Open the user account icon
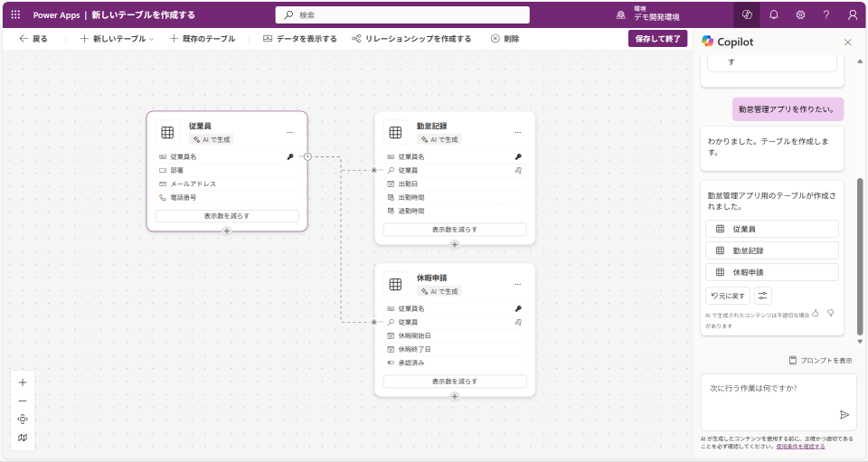 [853, 15]
